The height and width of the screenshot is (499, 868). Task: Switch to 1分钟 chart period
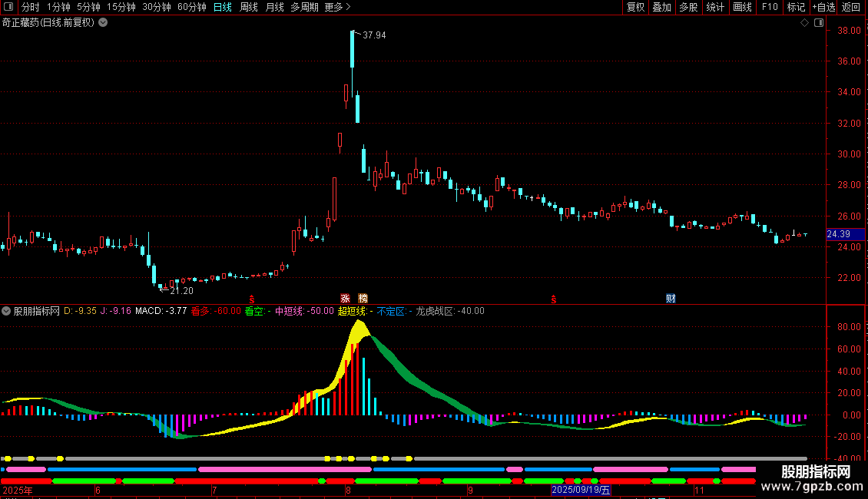point(58,7)
